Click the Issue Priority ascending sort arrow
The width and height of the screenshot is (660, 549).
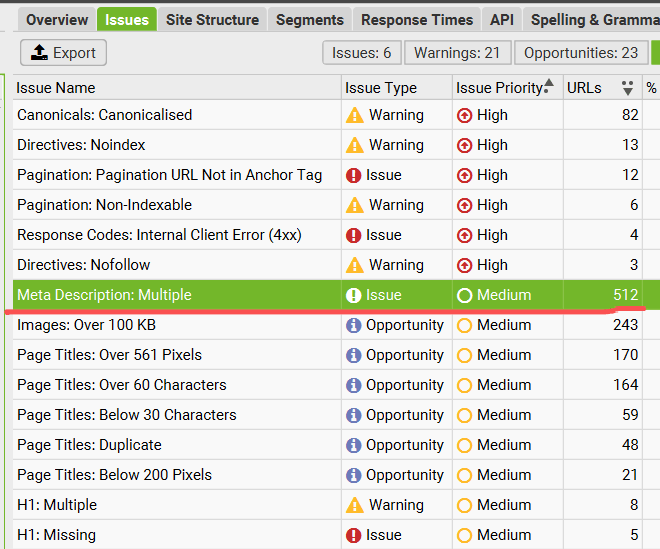point(549,83)
